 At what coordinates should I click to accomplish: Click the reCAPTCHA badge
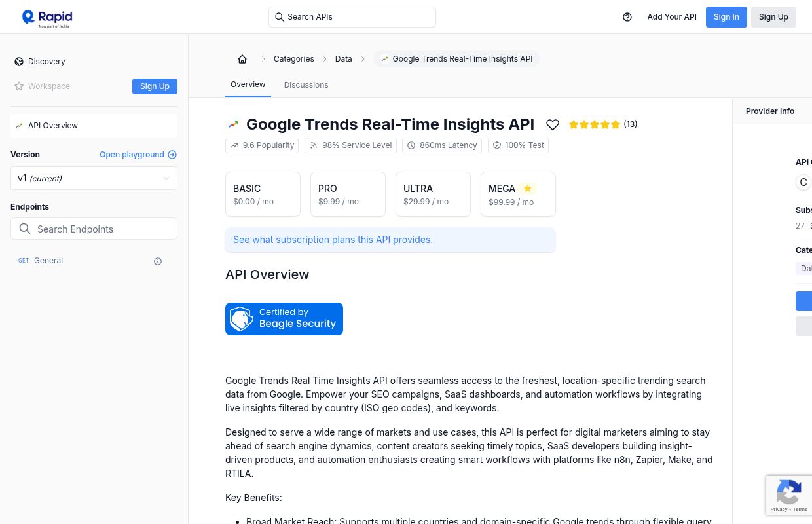(789, 495)
